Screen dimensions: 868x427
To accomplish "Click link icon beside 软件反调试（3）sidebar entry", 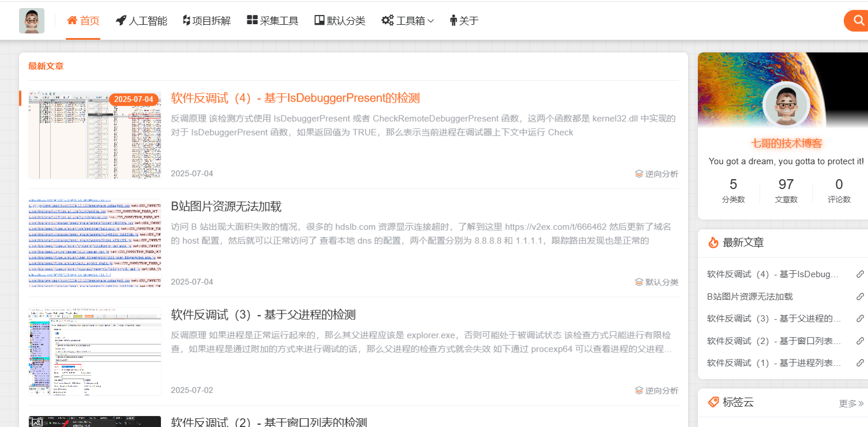I will tap(860, 319).
